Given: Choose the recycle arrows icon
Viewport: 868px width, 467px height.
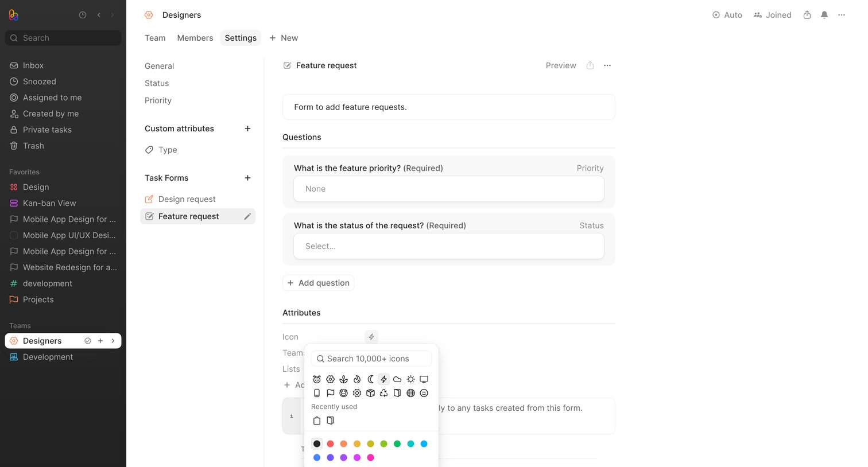Looking at the screenshot, I should click(383, 393).
